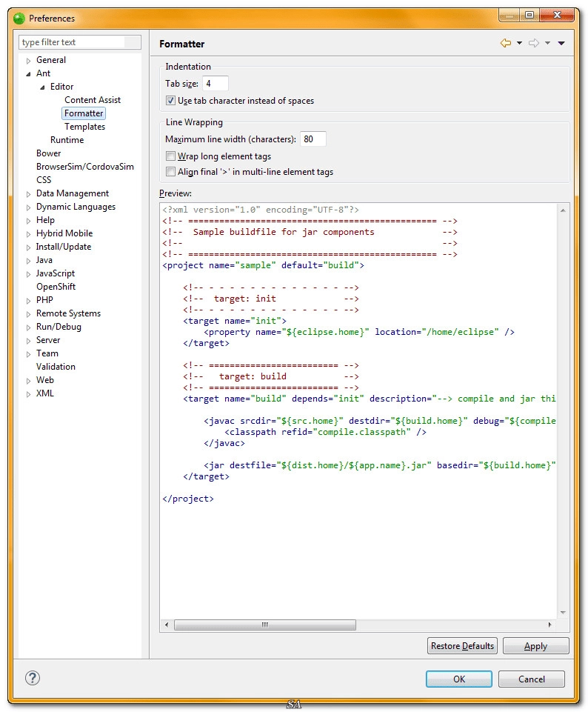Minimize the Preferences window
This screenshot has width=588, height=712.
[x=509, y=15]
